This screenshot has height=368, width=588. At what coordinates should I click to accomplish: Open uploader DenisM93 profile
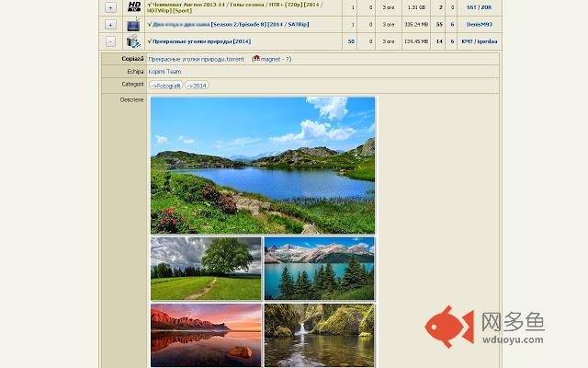tap(480, 25)
